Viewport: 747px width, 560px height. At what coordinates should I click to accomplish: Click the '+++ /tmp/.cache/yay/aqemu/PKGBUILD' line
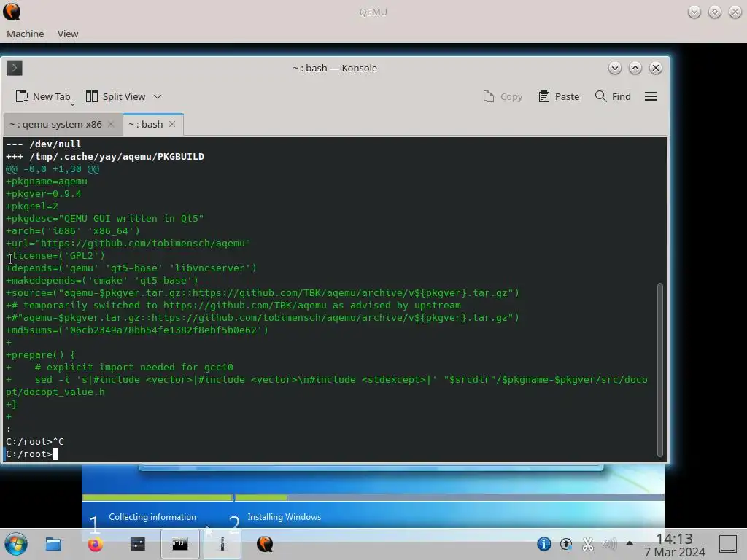(x=105, y=157)
